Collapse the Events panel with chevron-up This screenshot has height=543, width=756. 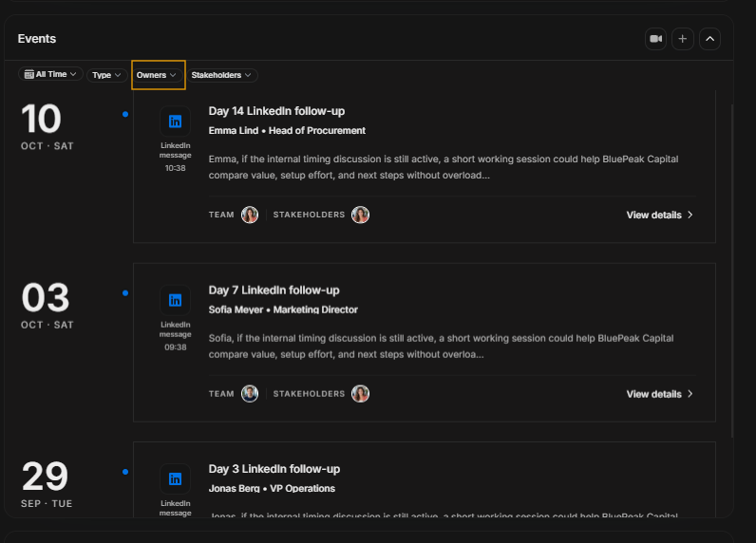coord(709,39)
